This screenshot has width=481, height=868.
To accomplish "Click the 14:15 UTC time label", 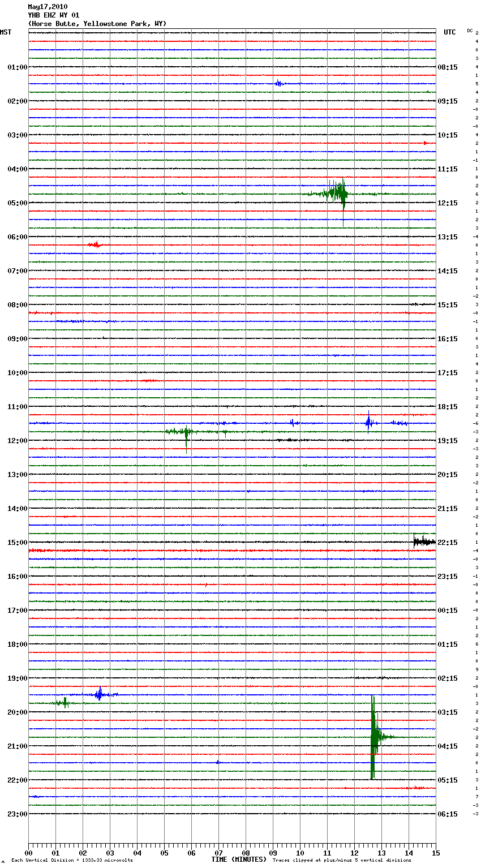I will pos(448,270).
